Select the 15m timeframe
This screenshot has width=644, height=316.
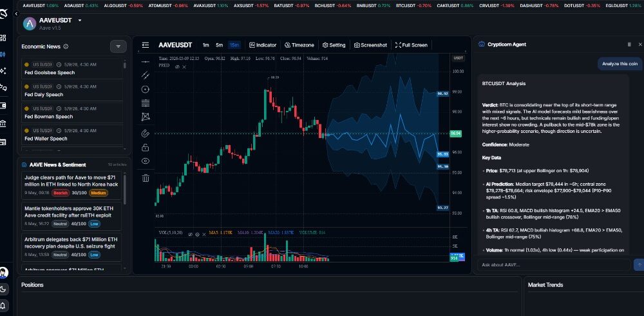[234, 45]
